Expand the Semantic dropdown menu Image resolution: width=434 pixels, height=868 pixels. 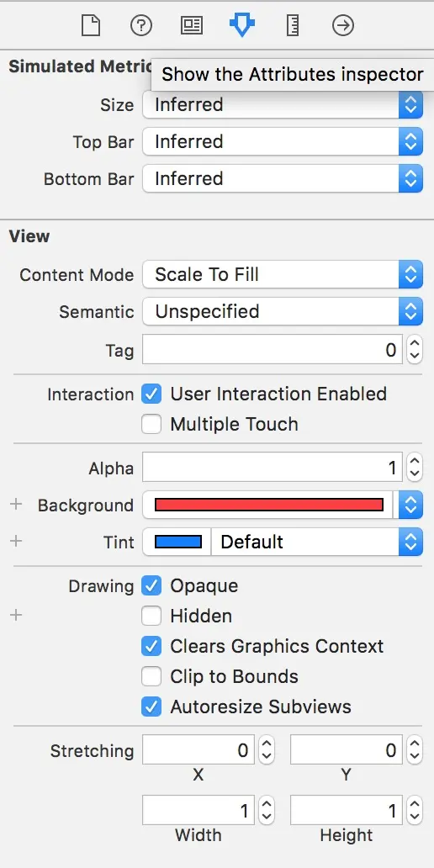point(283,312)
